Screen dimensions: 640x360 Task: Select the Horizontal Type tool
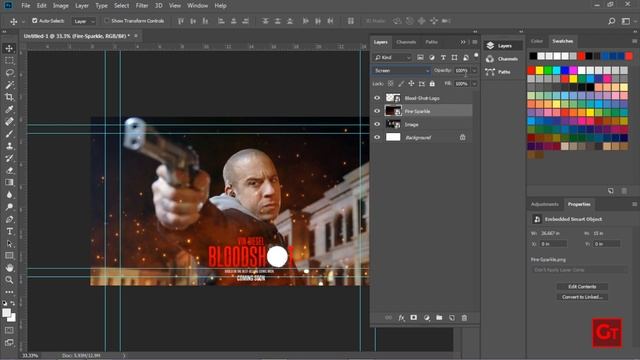pyautogui.click(x=9, y=231)
